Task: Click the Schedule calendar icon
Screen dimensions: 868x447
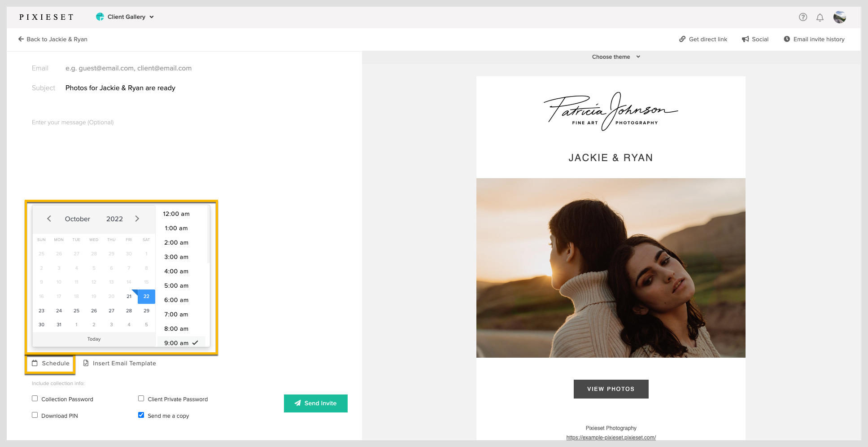Action: (x=35, y=363)
